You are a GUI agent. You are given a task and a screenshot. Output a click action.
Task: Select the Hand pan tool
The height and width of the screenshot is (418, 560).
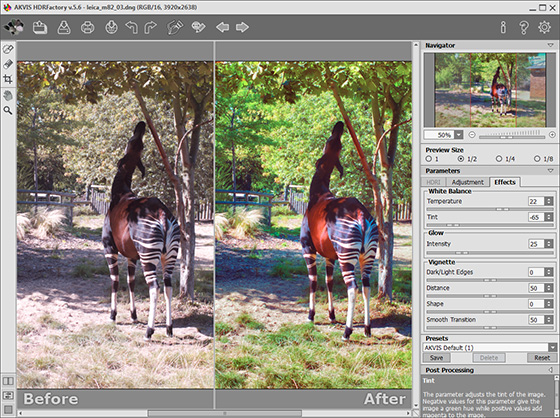point(8,95)
